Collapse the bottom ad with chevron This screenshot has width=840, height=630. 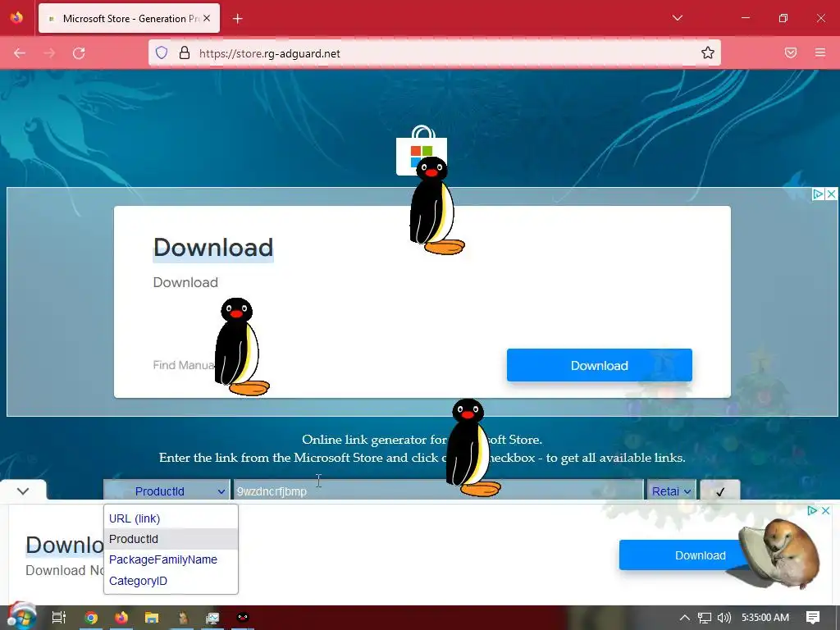(23, 491)
